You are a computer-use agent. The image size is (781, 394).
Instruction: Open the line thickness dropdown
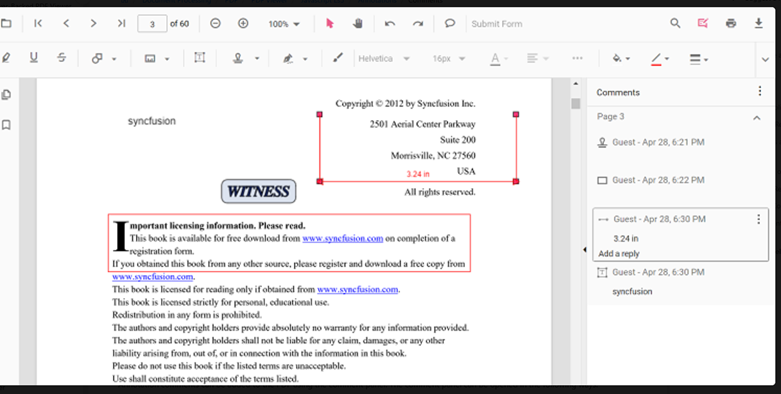[x=699, y=59]
